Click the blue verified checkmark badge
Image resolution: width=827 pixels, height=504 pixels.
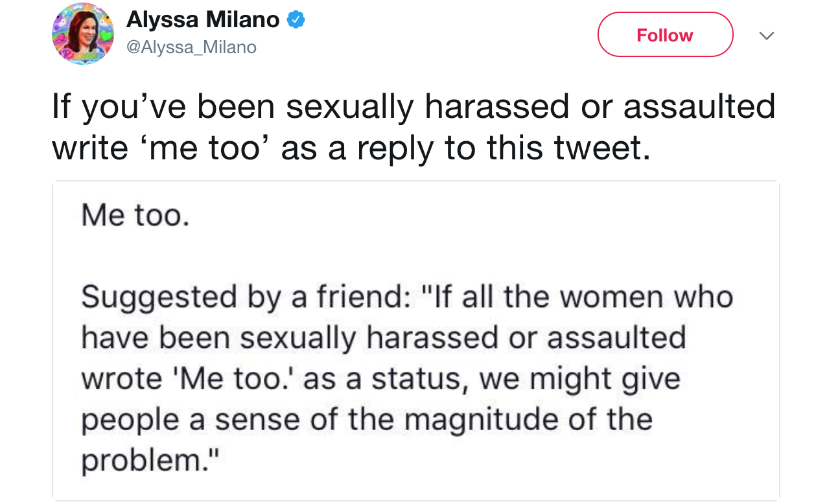click(x=296, y=20)
